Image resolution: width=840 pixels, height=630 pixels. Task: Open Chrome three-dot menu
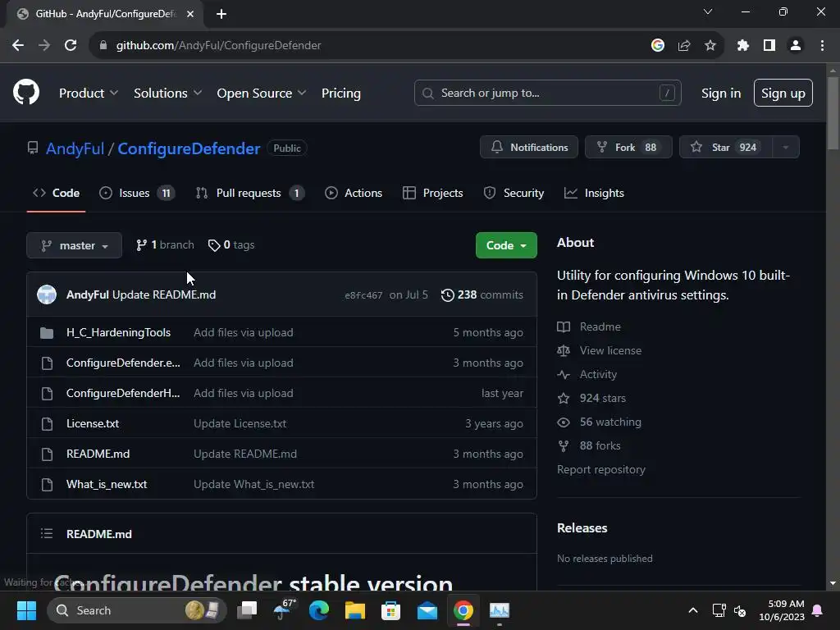tap(822, 46)
